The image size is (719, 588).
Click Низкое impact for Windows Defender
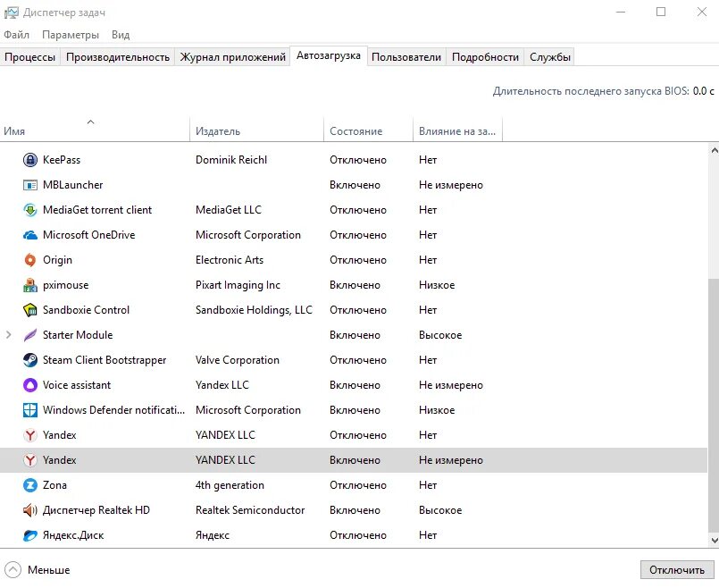[437, 410]
